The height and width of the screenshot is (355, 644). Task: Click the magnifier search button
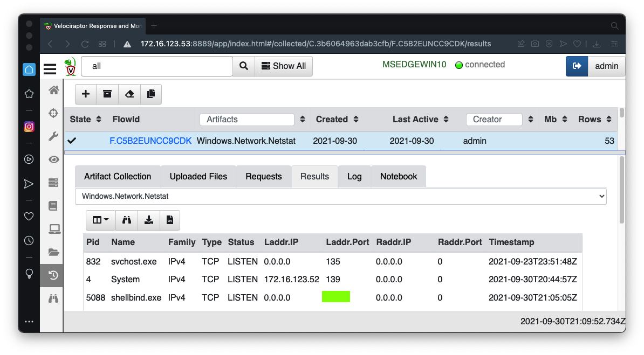pos(244,66)
